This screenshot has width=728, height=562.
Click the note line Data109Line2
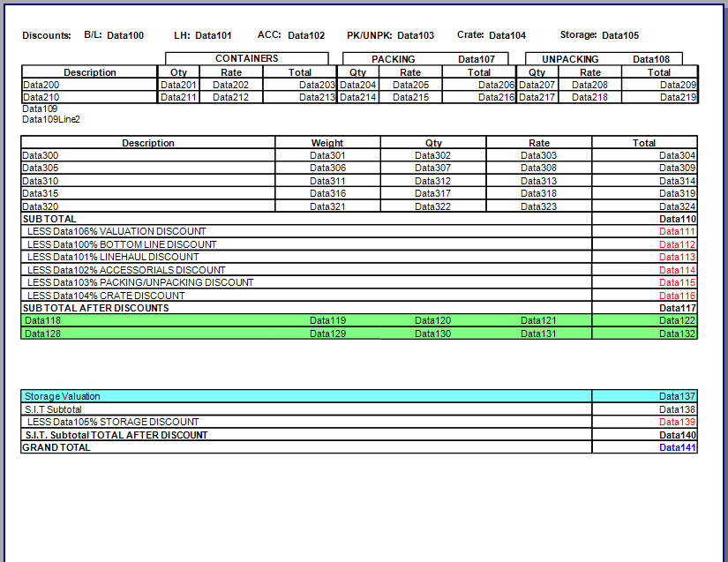(x=51, y=119)
